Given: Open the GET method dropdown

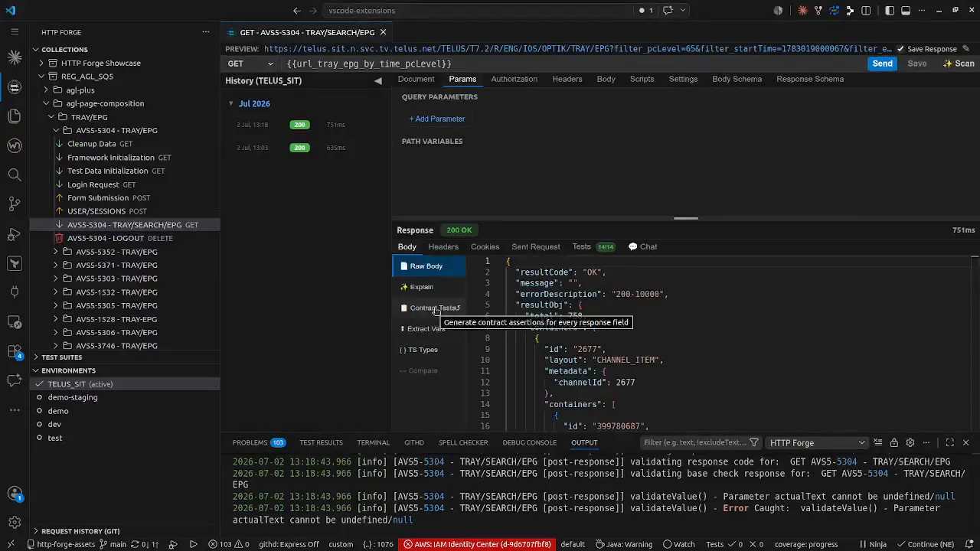Looking at the screenshot, I should (x=250, y=64).
